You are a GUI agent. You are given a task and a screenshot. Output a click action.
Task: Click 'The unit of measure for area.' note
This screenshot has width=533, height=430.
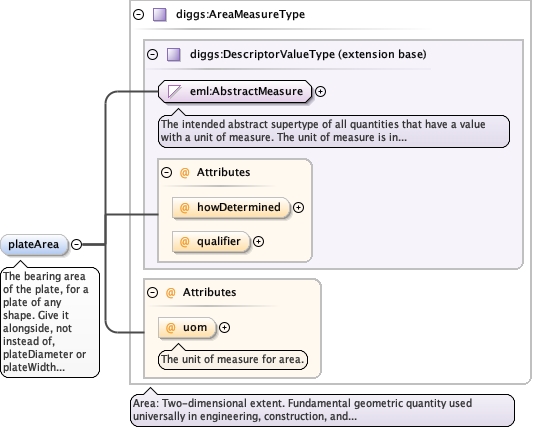(x=233, y=359)
